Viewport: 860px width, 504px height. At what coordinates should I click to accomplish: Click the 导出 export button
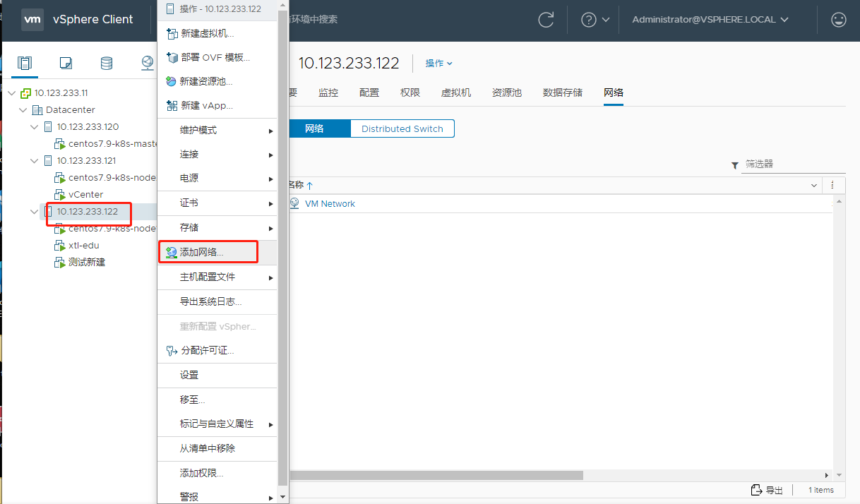(x=767, y=490)
